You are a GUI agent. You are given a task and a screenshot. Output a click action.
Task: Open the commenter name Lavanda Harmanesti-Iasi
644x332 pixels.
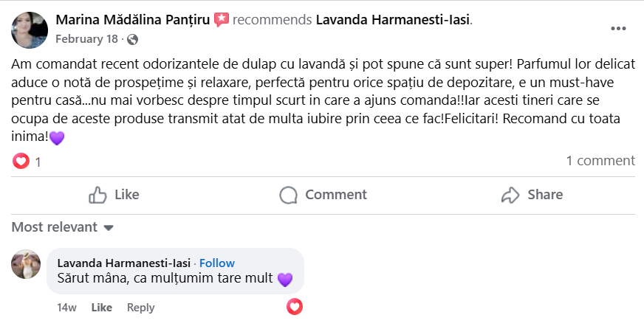pos(124,263)
